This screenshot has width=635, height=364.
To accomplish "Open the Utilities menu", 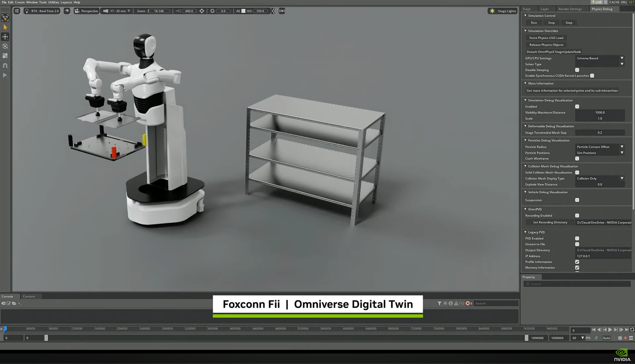I will [54, 2].
